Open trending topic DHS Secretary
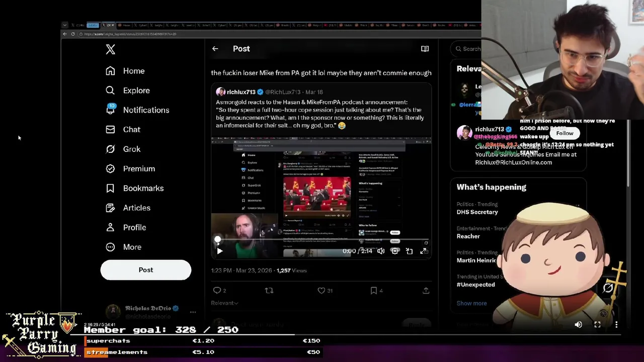This screenshot has height=362, width=644. coord(477,212)
